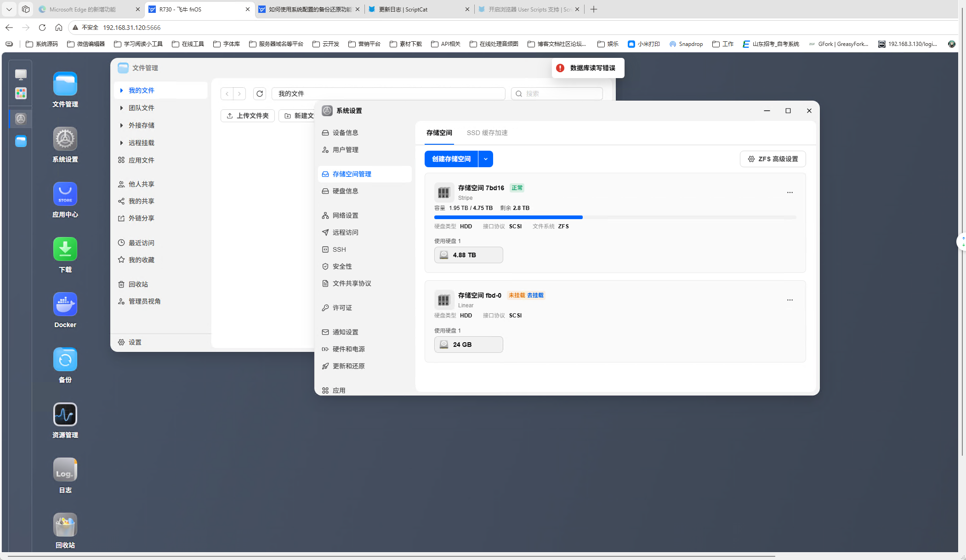
Task: Click the refresh icon in file manager
Action: coord(260,94)
